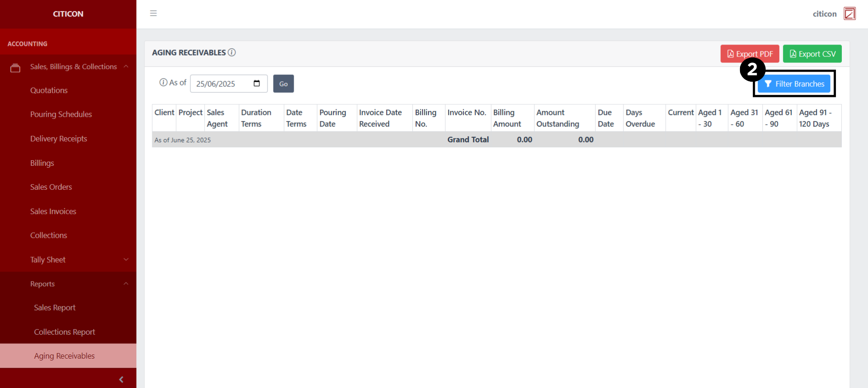The height and width of the screenshot is (388, 868).
Task: Open Collections Report
Action: [65, 332]
